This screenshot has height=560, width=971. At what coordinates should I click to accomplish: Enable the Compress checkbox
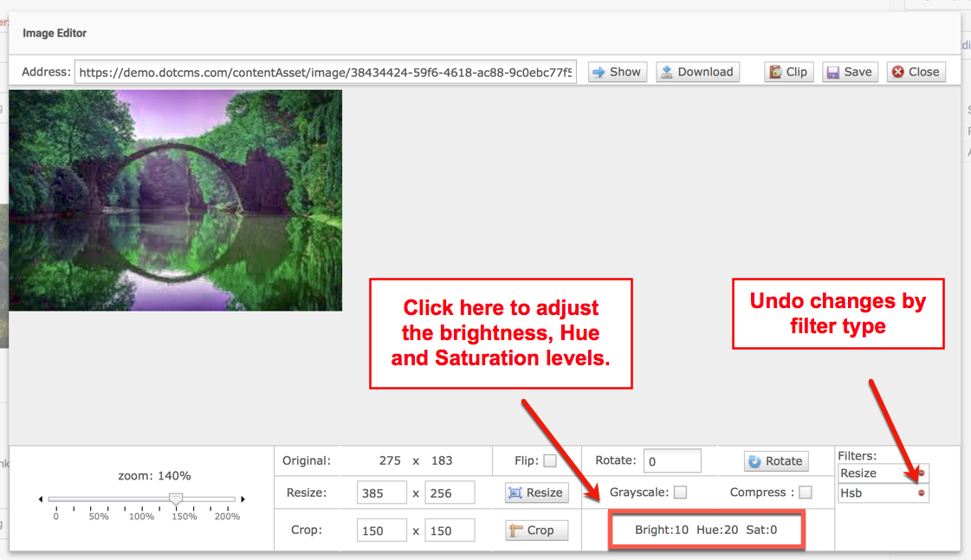click(x=806, y=492)
